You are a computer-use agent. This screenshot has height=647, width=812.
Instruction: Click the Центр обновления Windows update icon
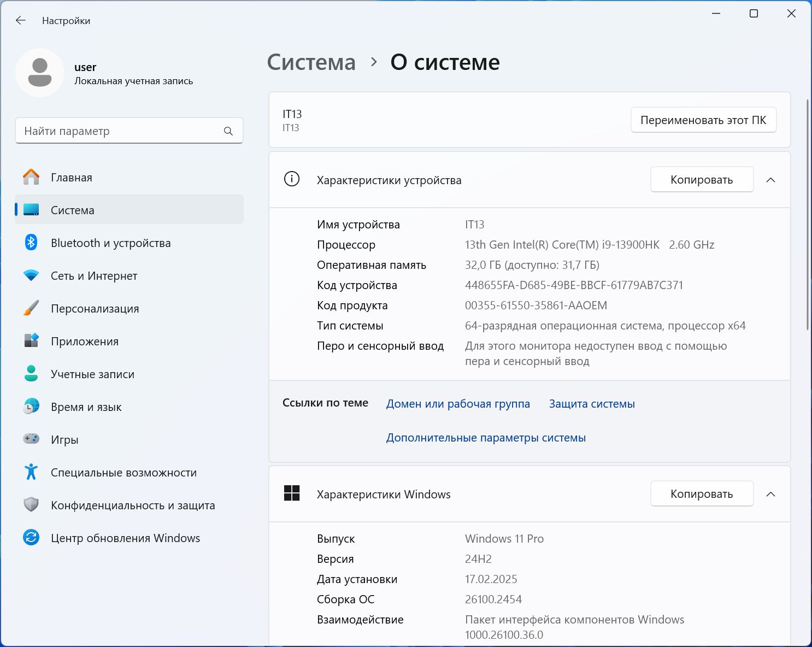point(31,538)
